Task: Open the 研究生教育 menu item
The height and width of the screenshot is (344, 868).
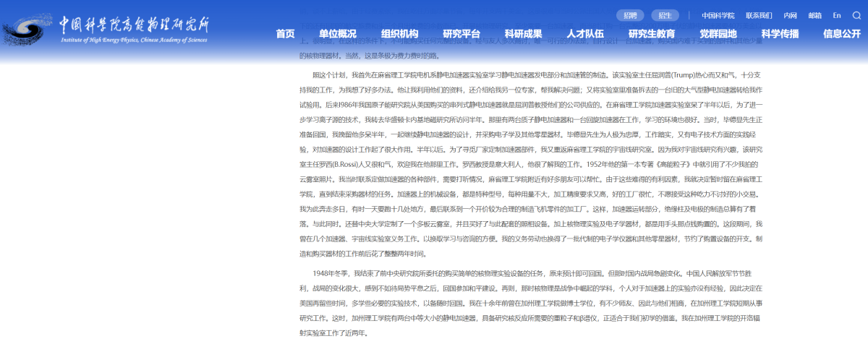Action: [x=652, y=34]
